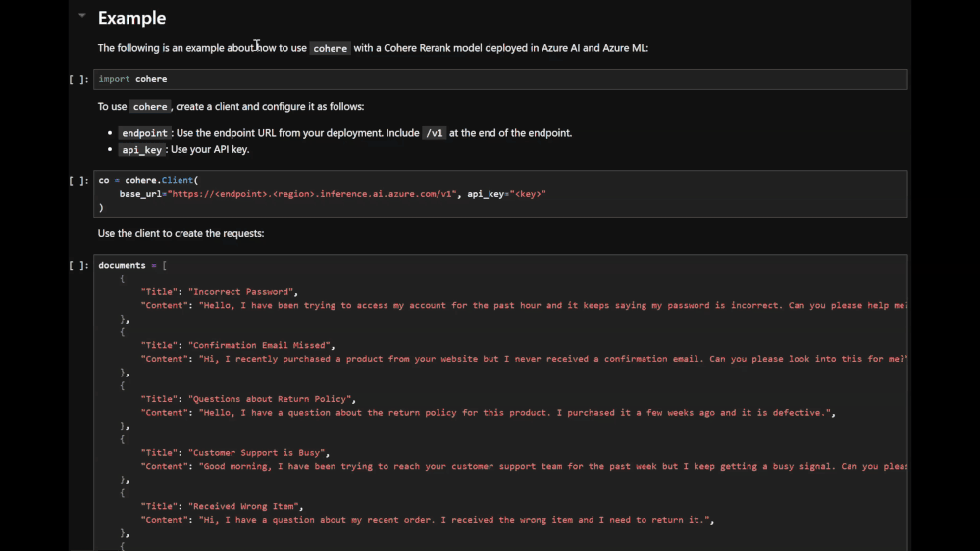Select the import cohere code cell
Viewport: 980px width, 551px height.
[500, 79]
